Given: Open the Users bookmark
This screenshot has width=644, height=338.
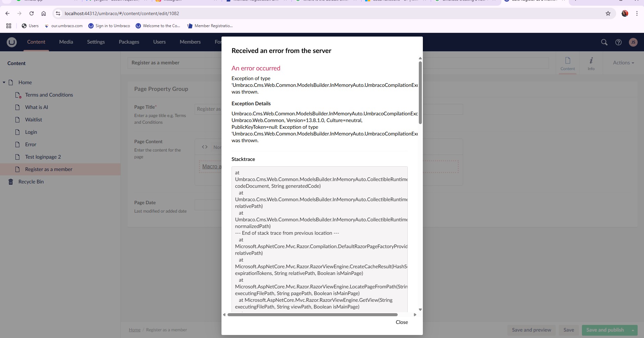Looking at the screenshot, I should (30, 26).
